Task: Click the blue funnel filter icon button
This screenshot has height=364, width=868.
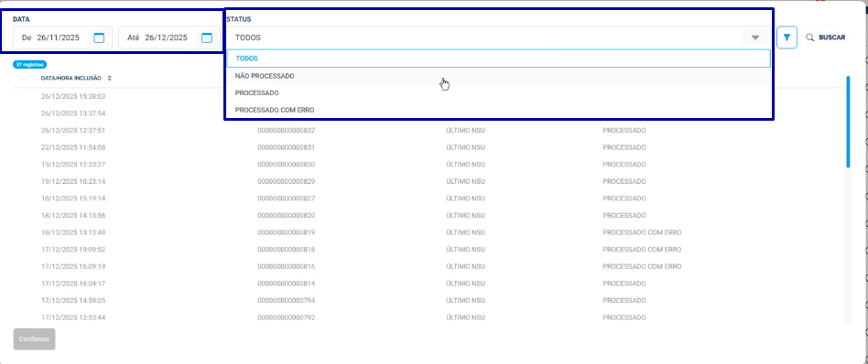Action: click(x=787, y=37)
